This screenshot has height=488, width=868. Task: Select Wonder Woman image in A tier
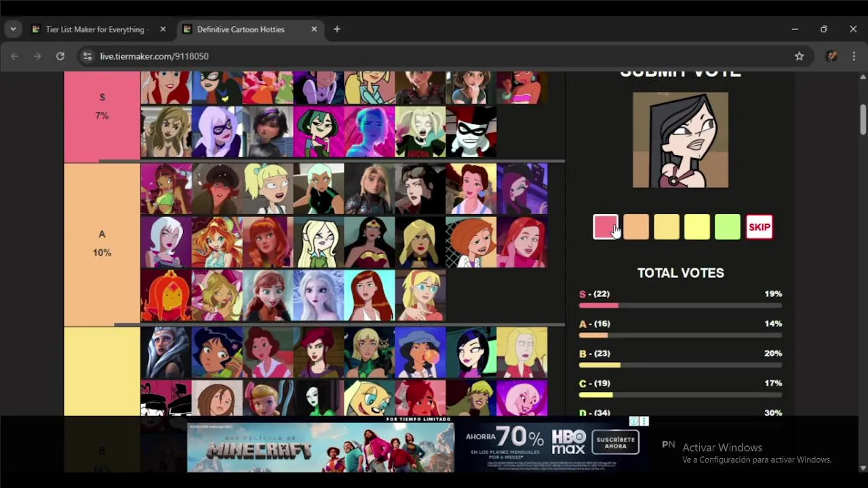click(370, 242)
